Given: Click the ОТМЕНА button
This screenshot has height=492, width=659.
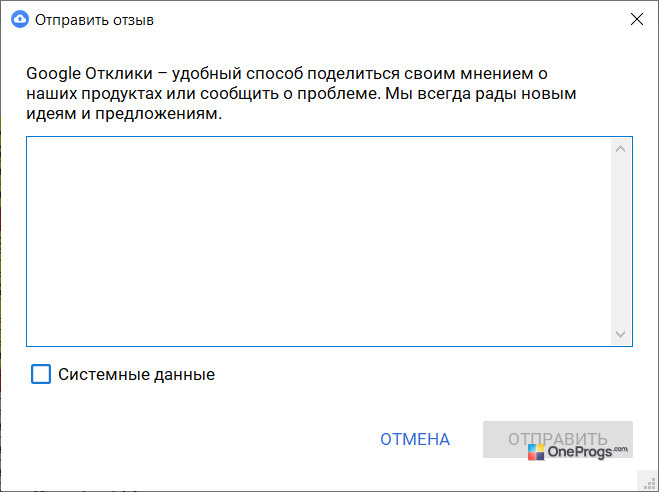Looking at the screenshot, I should (x=415, y=439).
